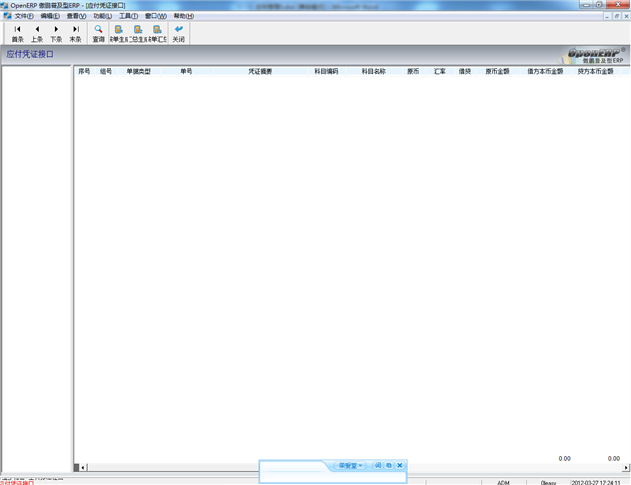The height and width of the screenshot is (485, 631).
Task: Click the horizontal scrollbar left arrow
Action: click(84, 467)
